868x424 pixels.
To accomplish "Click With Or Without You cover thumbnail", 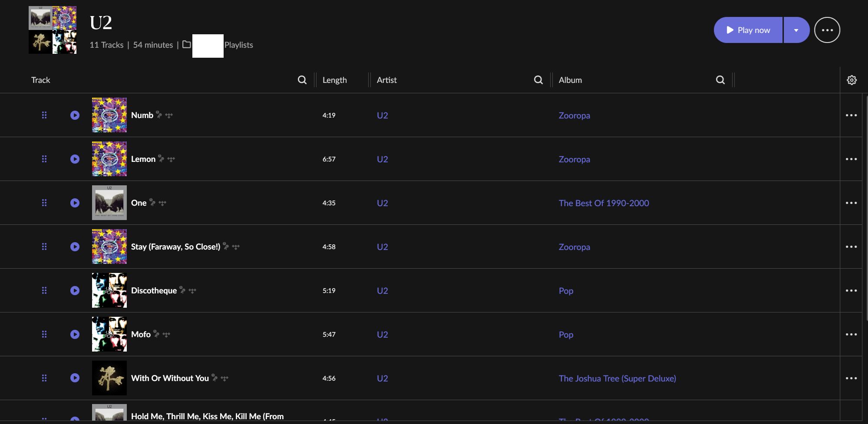I will tap(109, 378).
